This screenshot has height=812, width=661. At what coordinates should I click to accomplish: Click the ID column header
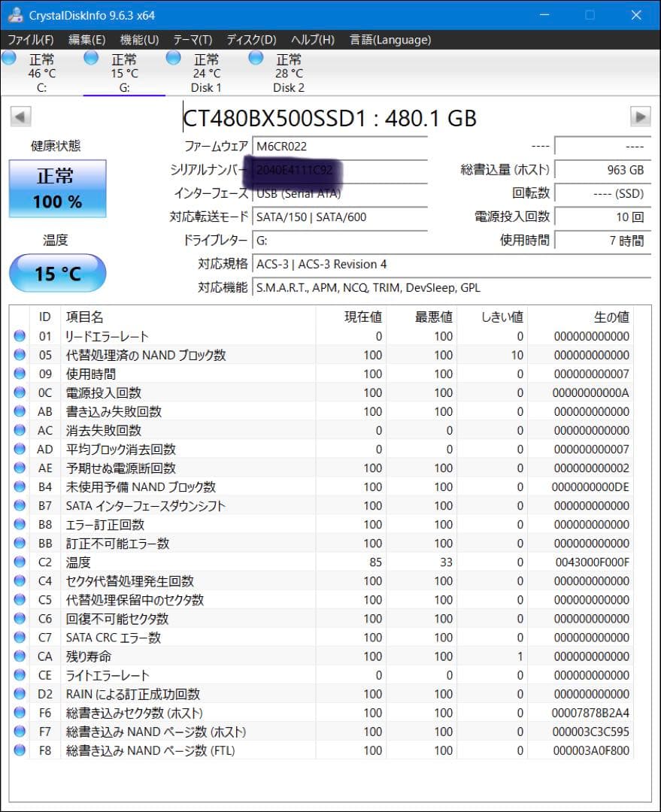tap(45, 317)
